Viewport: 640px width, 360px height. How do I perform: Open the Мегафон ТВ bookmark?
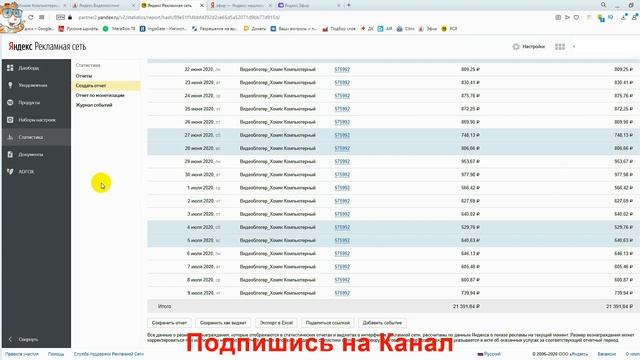[119, 29]
